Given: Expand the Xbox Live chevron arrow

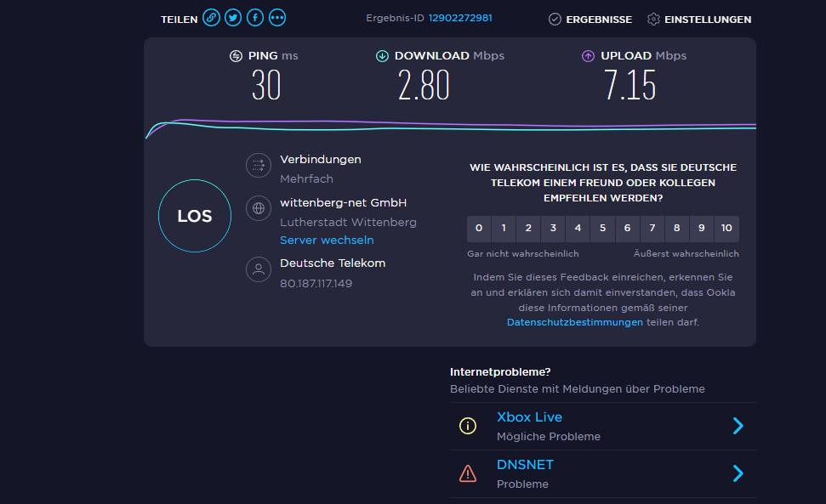Looking at the screenshot, I should click(738, 426).
